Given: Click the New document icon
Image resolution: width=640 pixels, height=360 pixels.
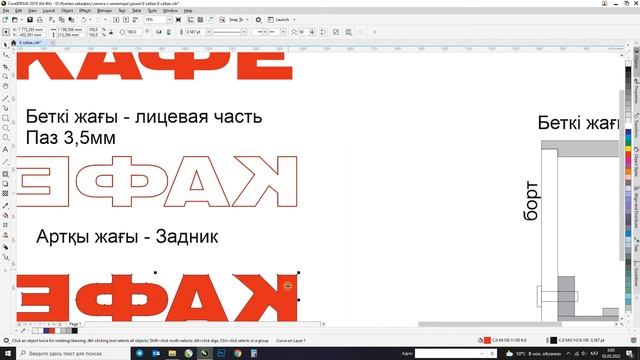Looking at the screenshot, I should tap(5, 20).
